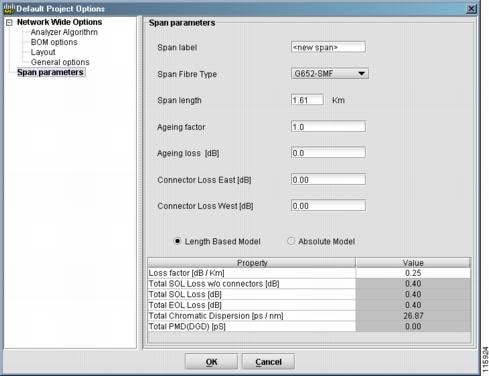Click the Property column header
Image resolution: width=489 pixels, height=376 pixels.
252,263
